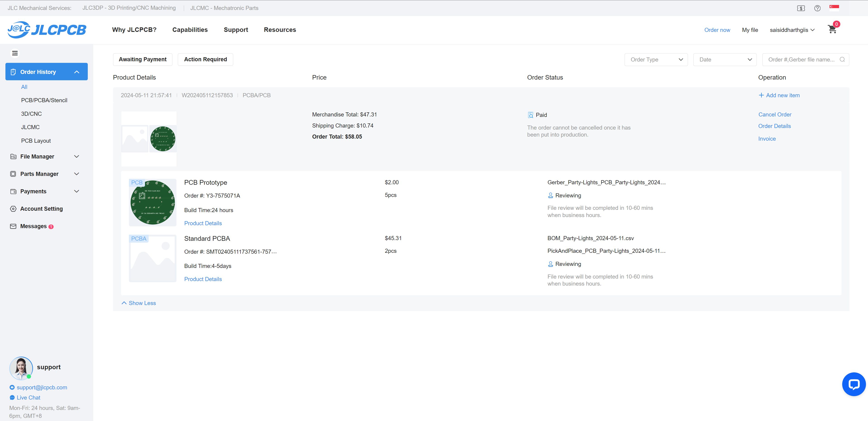
Task: Select the Action Required tab
Action: point(205,60)
